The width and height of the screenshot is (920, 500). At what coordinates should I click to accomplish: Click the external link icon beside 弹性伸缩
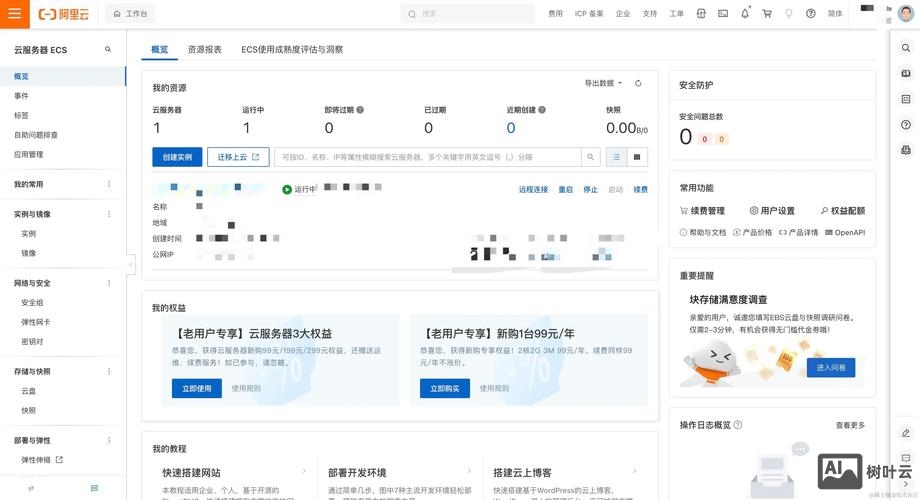point(59,460)
